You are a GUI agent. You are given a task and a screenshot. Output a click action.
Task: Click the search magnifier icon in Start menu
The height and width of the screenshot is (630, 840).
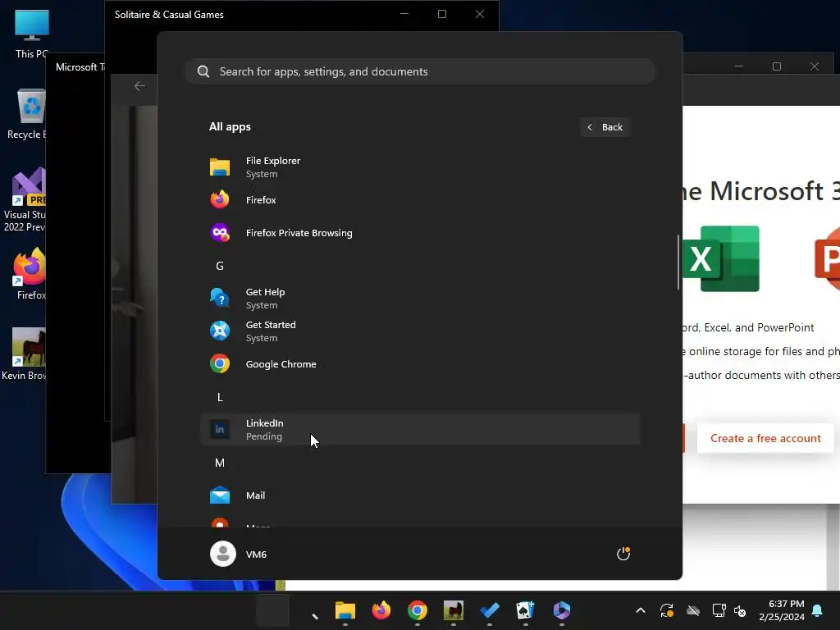tap(203, 71)
